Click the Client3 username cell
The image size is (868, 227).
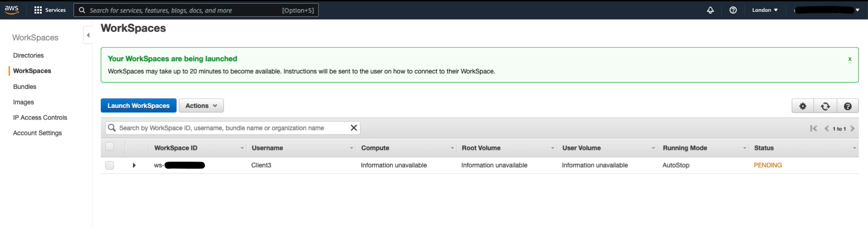(261, 165)
